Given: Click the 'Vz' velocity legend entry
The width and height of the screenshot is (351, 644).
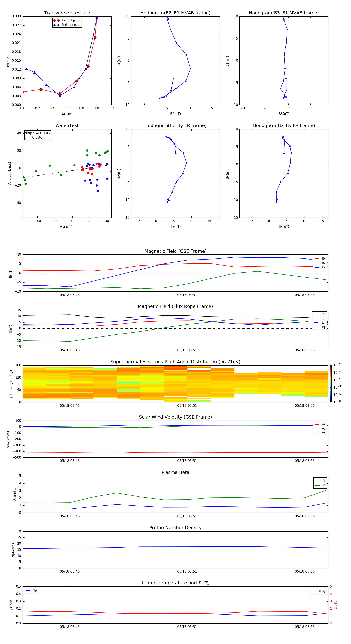Looking at the screenshot, I should click(x=320, y=433).
